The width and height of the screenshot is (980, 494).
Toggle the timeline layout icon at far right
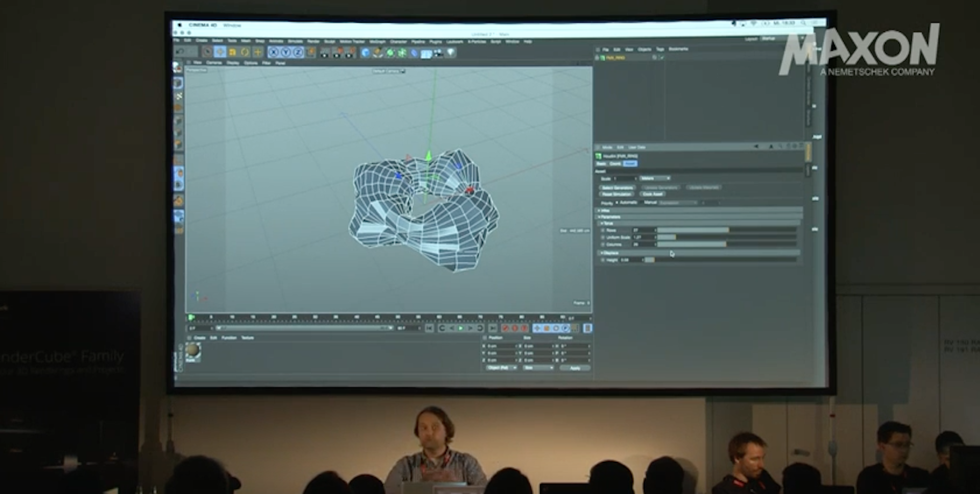pyautogui.click(x=587, y=328)
